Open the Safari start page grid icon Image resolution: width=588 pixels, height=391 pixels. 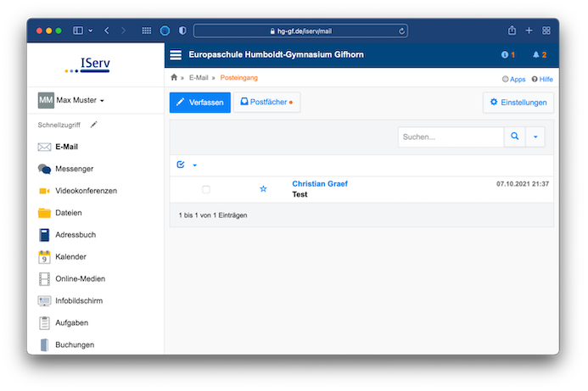coord(146,31)
